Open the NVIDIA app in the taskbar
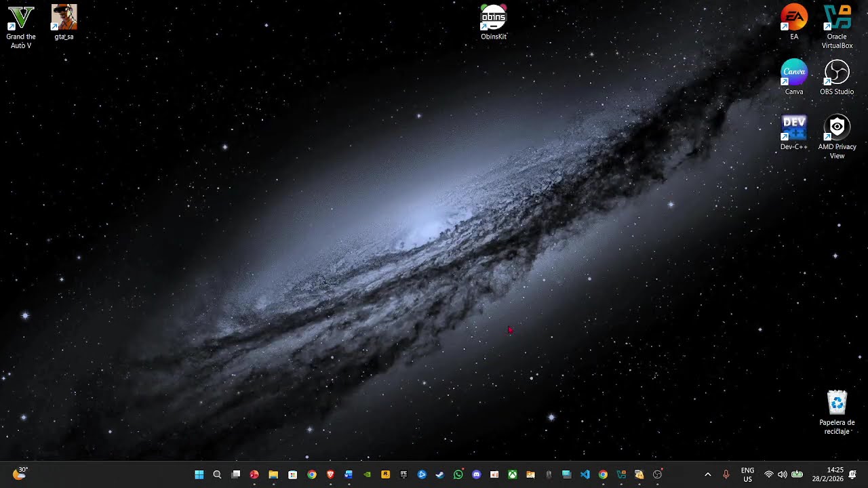This screenshot has width=868, height=488. pos(367,474)
